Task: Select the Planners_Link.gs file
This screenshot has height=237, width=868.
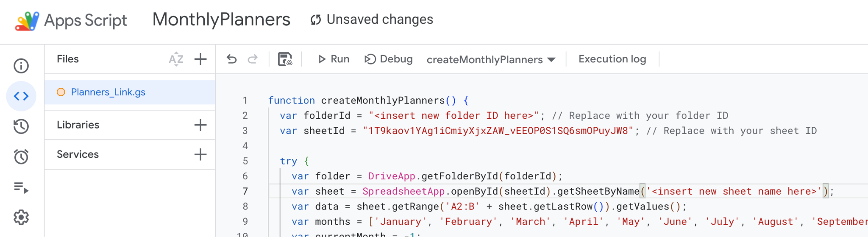Action: pyautogui.click(x=108, y=92)
